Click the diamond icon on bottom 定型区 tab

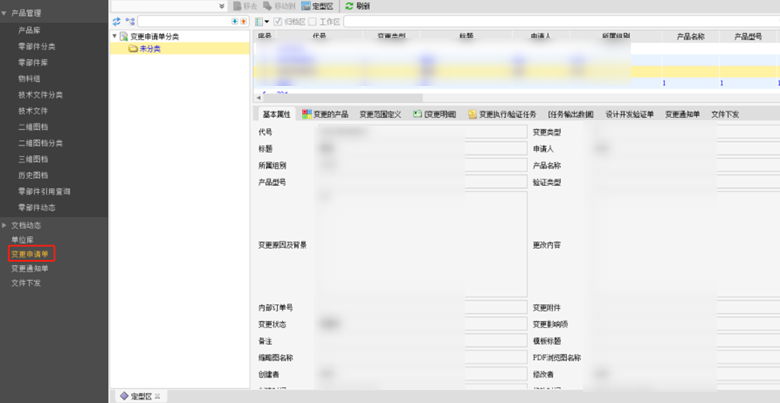pyautogui.click(x=124, y=396)
